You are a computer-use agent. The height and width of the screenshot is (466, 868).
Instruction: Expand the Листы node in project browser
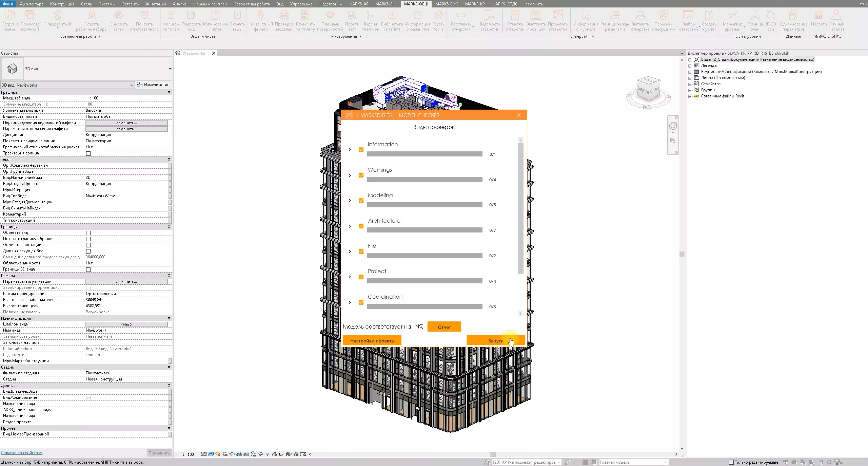tap(690, 78)
